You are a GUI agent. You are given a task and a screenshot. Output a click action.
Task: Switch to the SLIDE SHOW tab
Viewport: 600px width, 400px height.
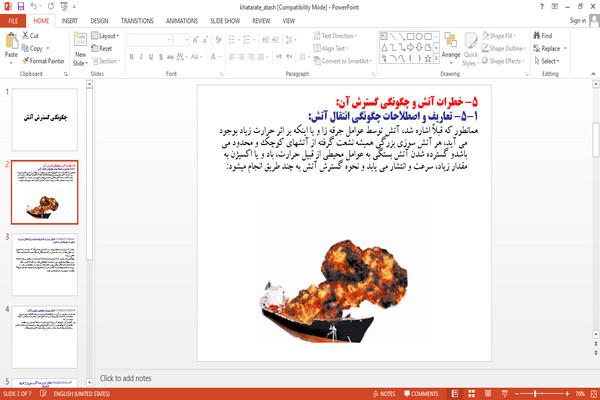225,21
